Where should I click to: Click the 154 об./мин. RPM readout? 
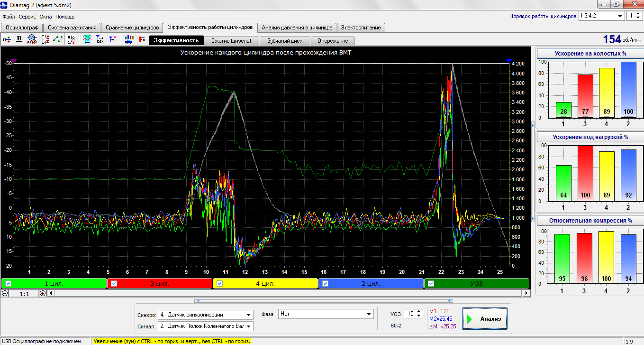622,39
